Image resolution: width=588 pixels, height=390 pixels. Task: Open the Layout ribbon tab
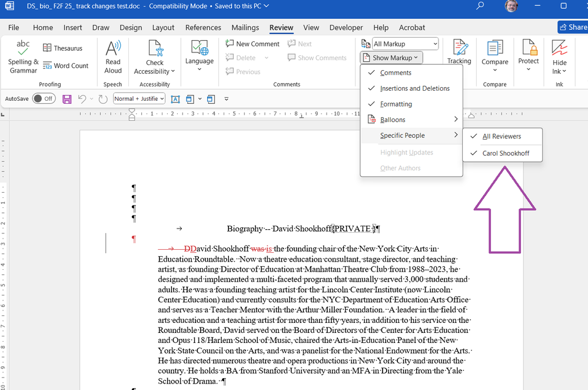pos(163,28)
